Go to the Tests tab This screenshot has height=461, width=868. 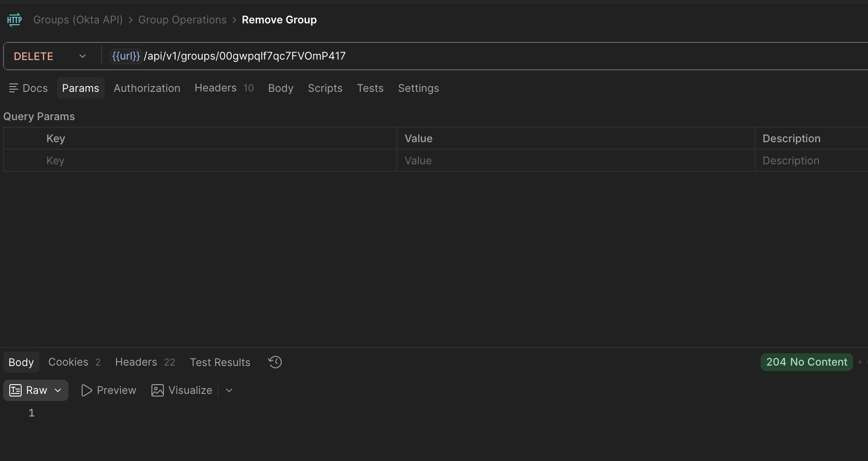370,88
